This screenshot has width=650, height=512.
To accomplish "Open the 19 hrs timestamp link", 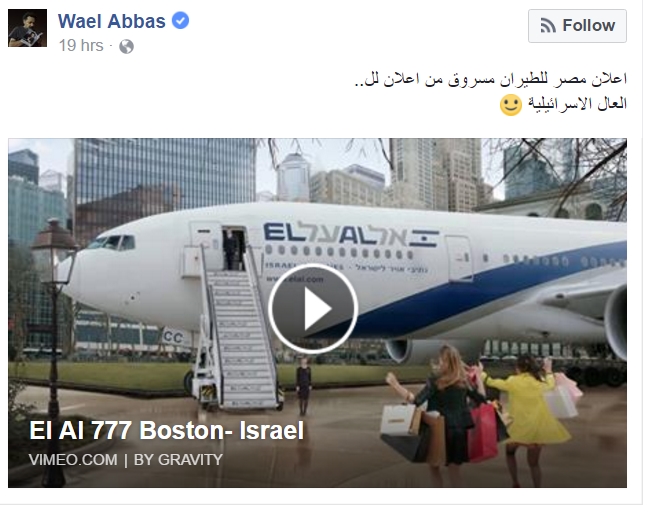I will click(81, 46).
